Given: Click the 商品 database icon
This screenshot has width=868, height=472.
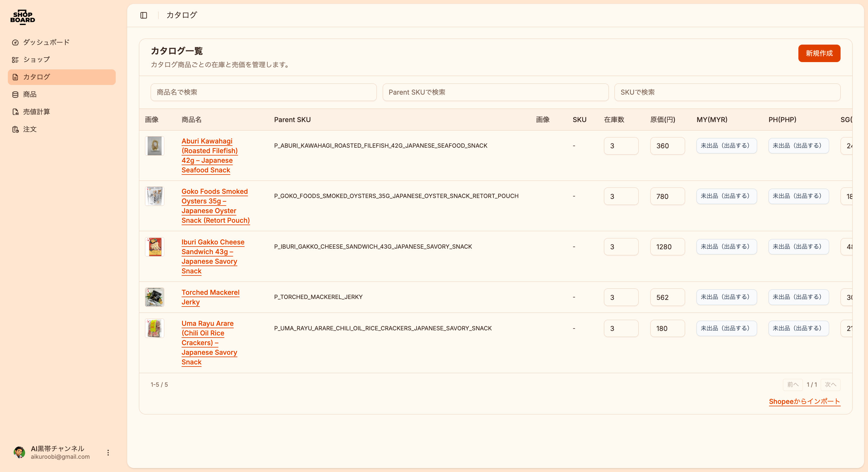Looking at the screenshot, I should click(15, 94).
